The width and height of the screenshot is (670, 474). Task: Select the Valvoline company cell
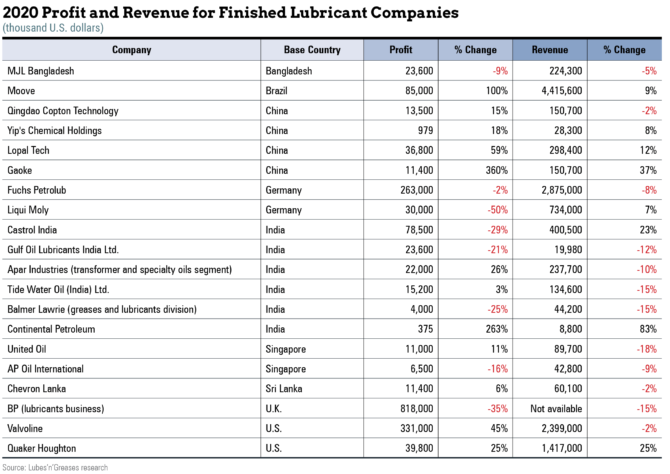pyautogui.click(x=29, y=428)
